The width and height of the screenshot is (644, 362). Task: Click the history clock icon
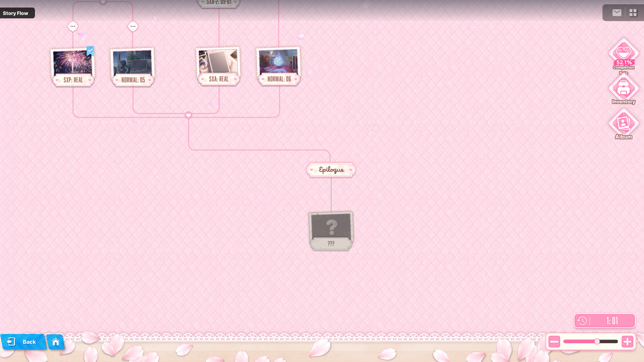point(582,321)
